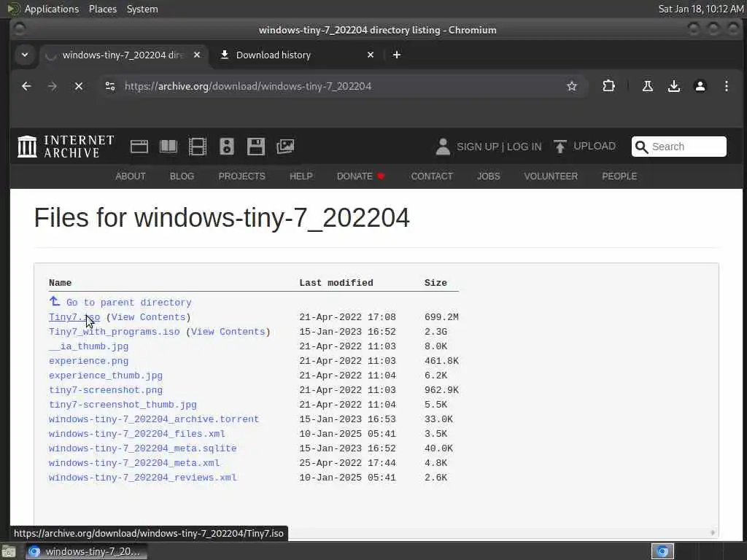This screenshot has height=560, width=747.
Task: Click the address bar URL
Action: coord(248,86)
